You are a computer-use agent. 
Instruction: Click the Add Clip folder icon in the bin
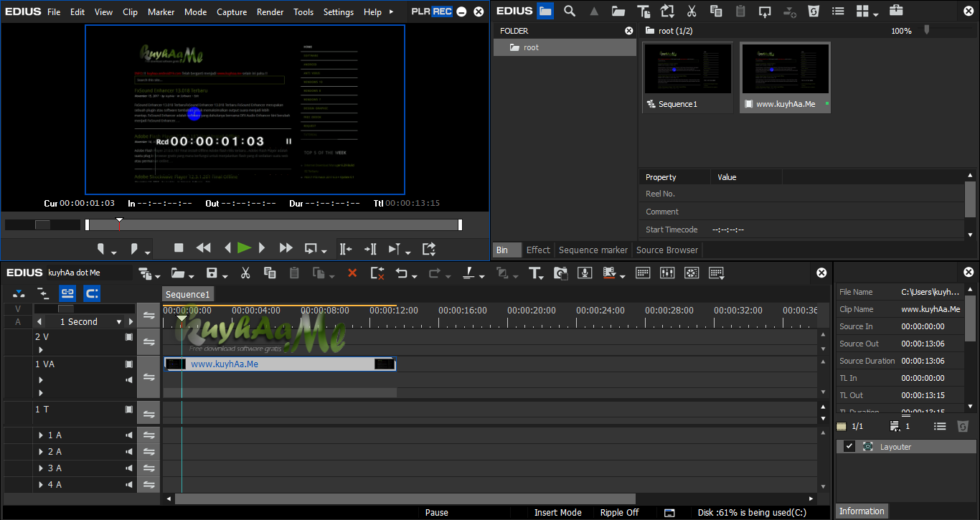tap(618, 11)
